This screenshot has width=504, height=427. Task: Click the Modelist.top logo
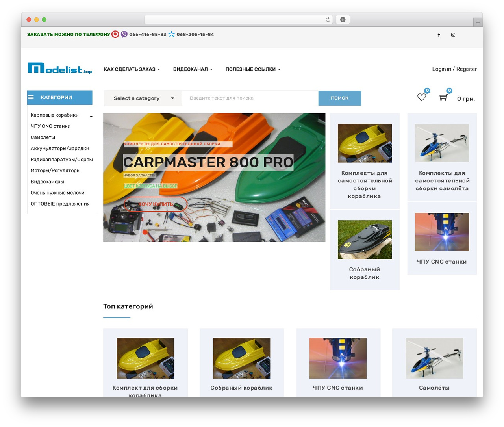pyautogui.click(x=60, y=69)
